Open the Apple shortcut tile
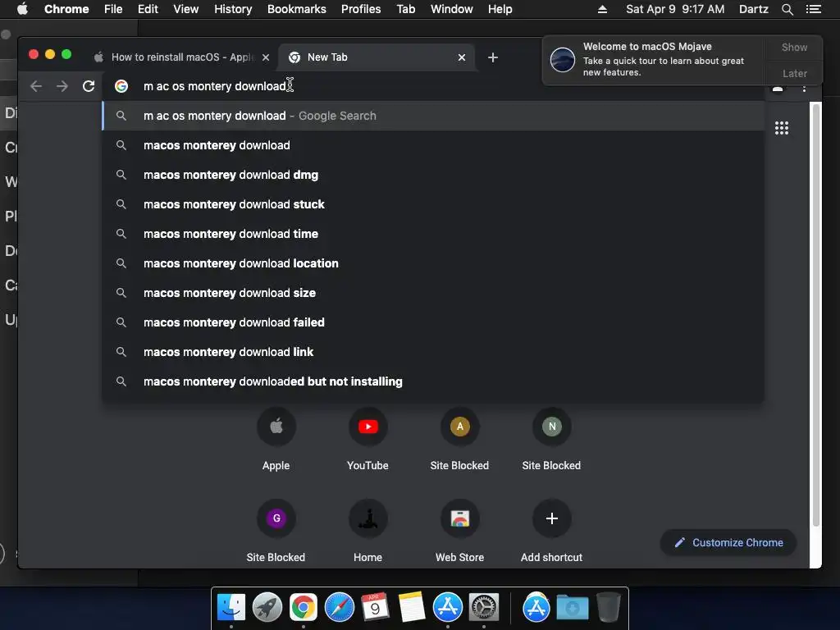The height and width of the screenshot is (630, 840). coord(276,440)
